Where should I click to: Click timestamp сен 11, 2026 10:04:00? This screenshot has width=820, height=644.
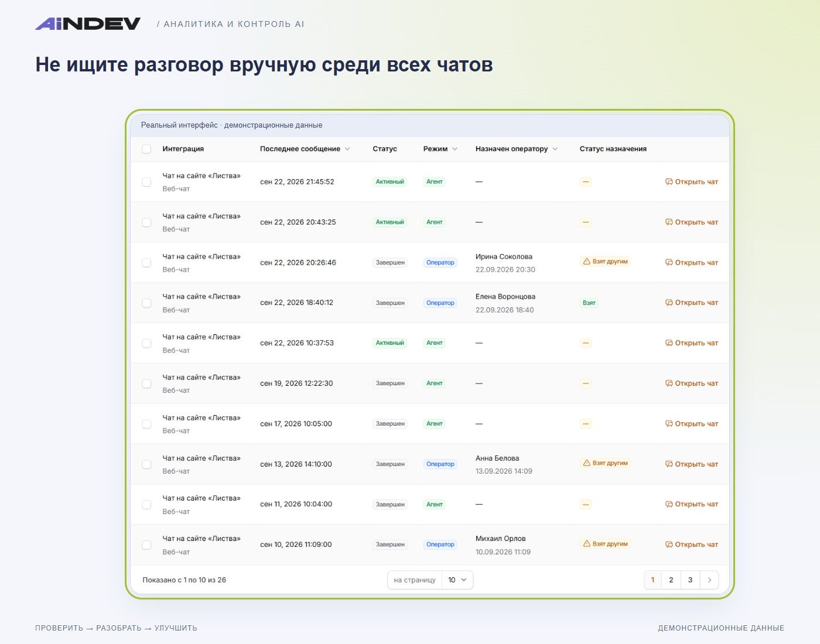296,504
